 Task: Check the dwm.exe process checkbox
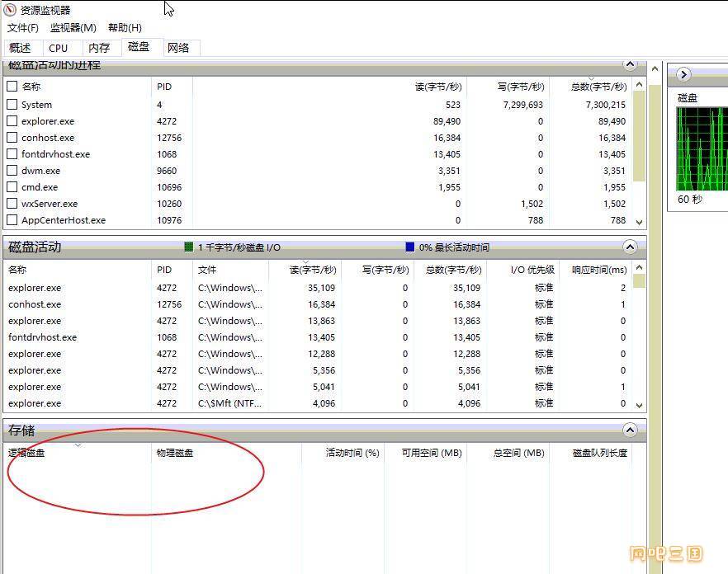pos(12,170)
